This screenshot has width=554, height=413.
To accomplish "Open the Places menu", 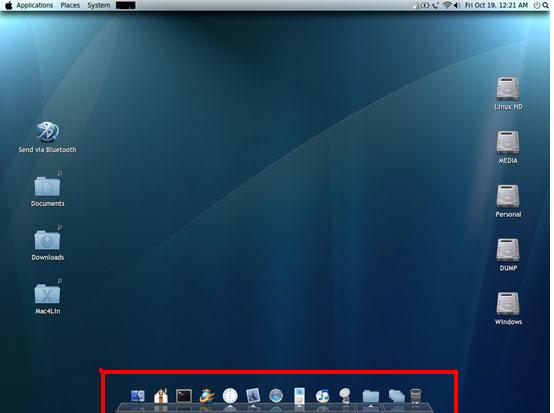I will pos(70,5).
